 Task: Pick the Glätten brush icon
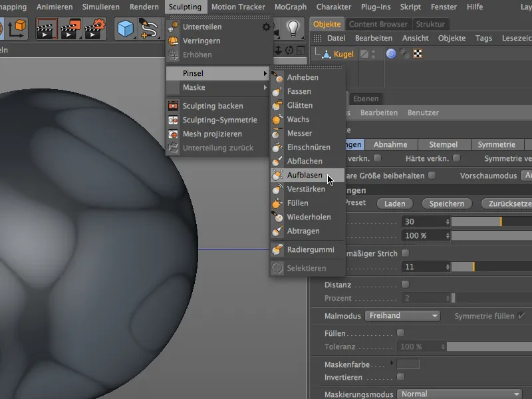(277, 105)
